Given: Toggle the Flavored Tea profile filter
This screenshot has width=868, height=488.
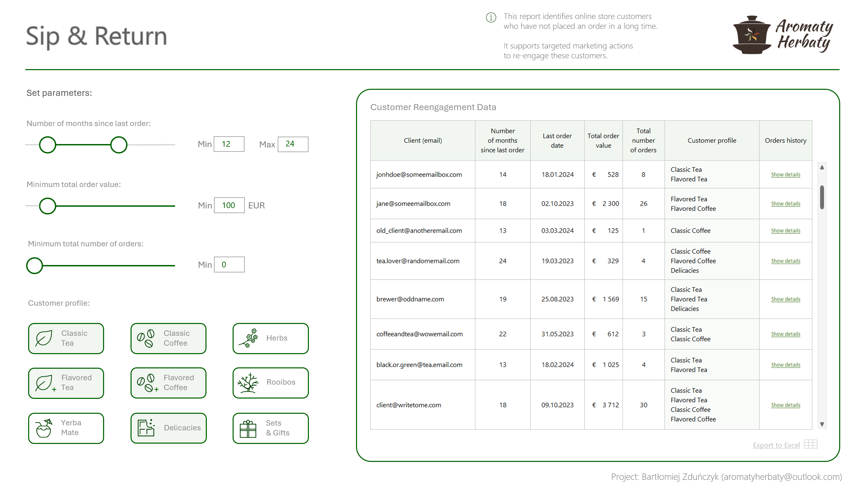Looking at the screenshot, I should (66, 383).
